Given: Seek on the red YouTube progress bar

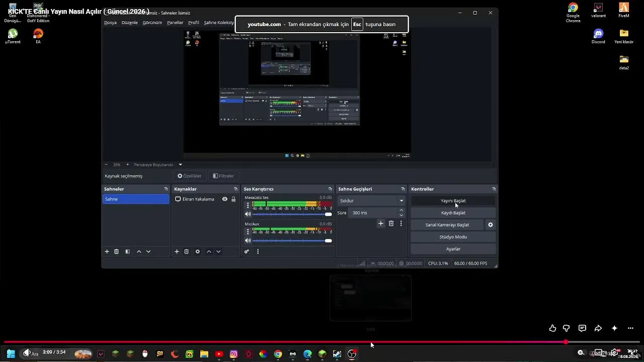Looking at the screenshot, I should [322, 342].
